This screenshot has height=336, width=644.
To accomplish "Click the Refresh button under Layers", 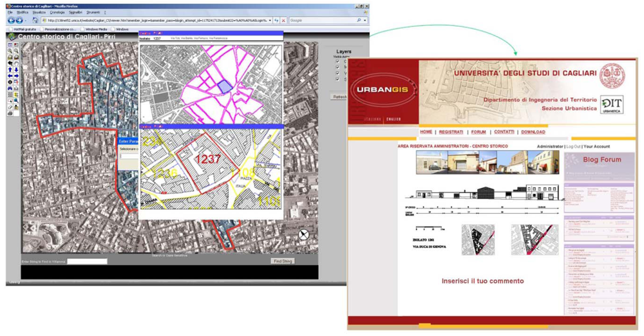I will coord(339,97).
